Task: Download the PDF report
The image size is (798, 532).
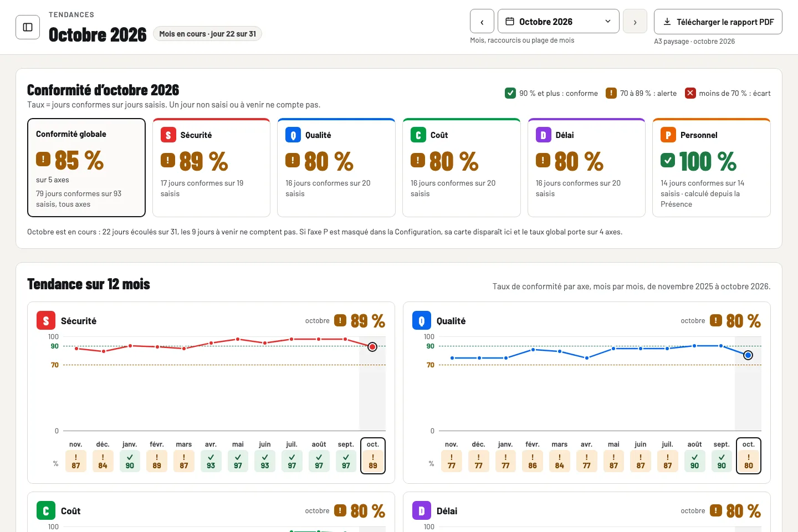Action: (718, 22)
